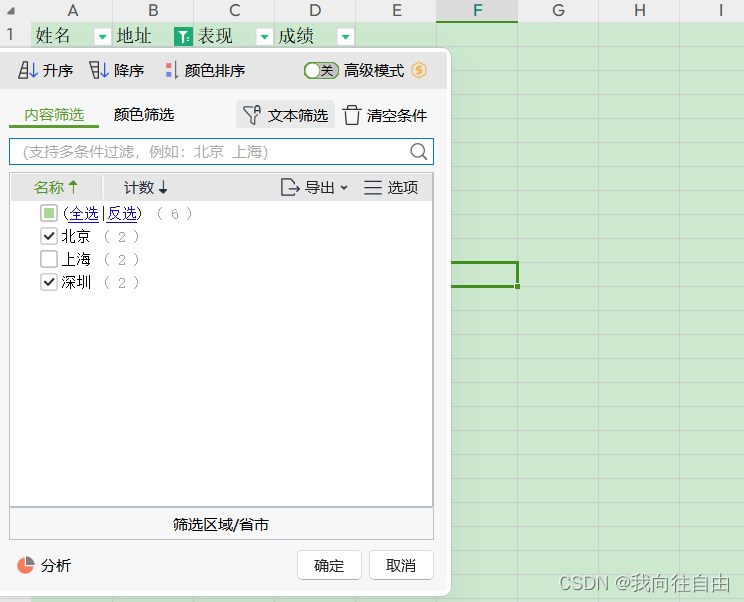The height and width of the screenshot is (602, 744).
Task: Open filter dropdown for 姓名 column
Action: [x=102, y=36]
